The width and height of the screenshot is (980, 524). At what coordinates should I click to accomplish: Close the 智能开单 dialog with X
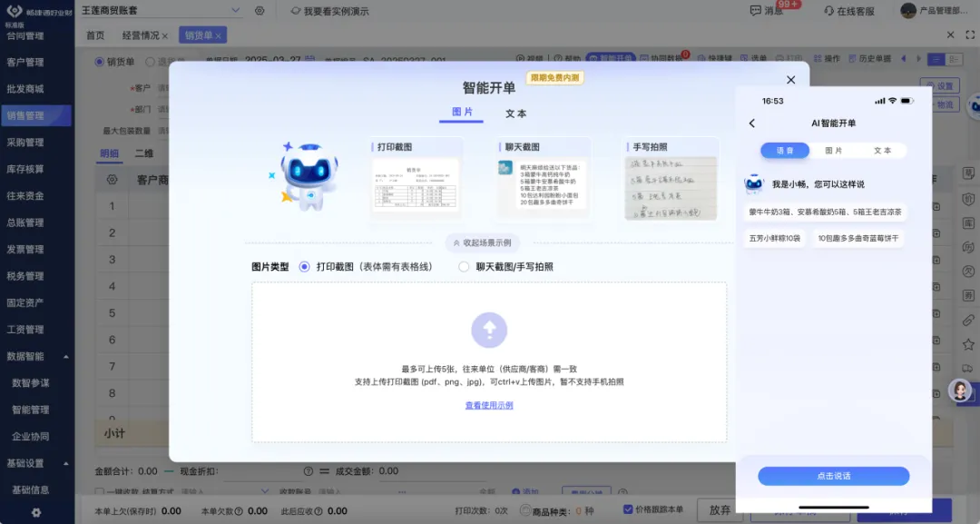tap(790, 80)
